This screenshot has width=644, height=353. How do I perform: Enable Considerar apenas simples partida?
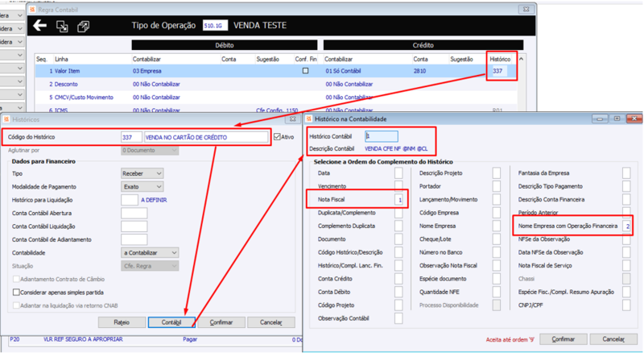click(16, 292)
